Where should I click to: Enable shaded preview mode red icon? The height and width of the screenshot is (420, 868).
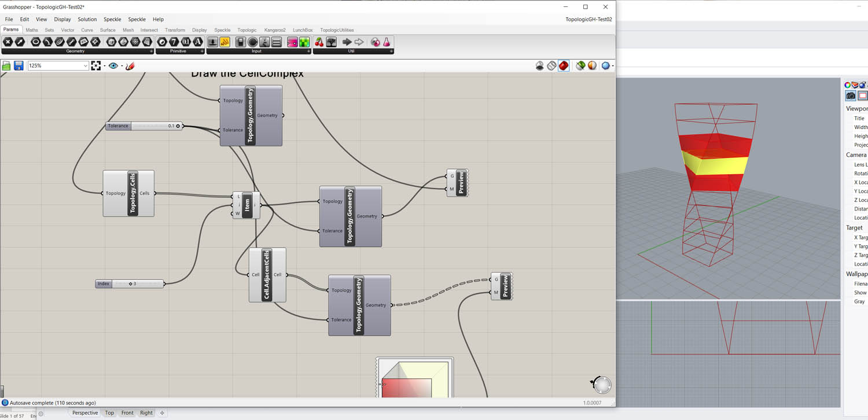(564, 66)
